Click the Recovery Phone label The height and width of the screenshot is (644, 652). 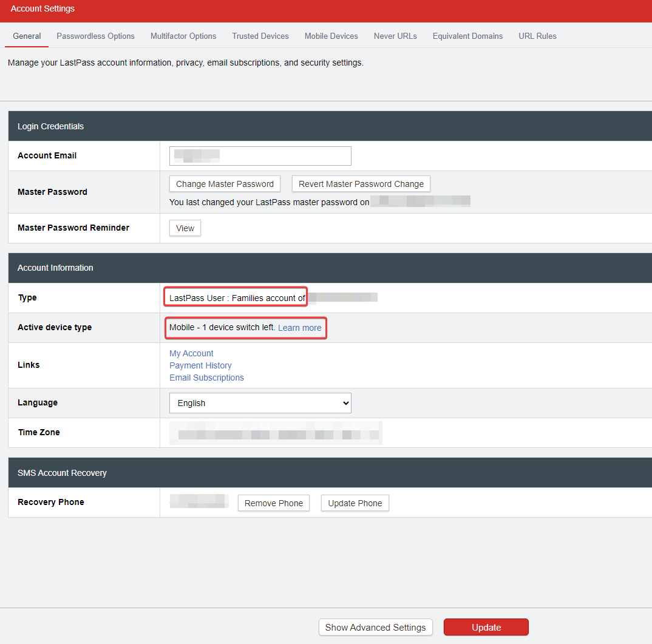[x=51, y=502]
